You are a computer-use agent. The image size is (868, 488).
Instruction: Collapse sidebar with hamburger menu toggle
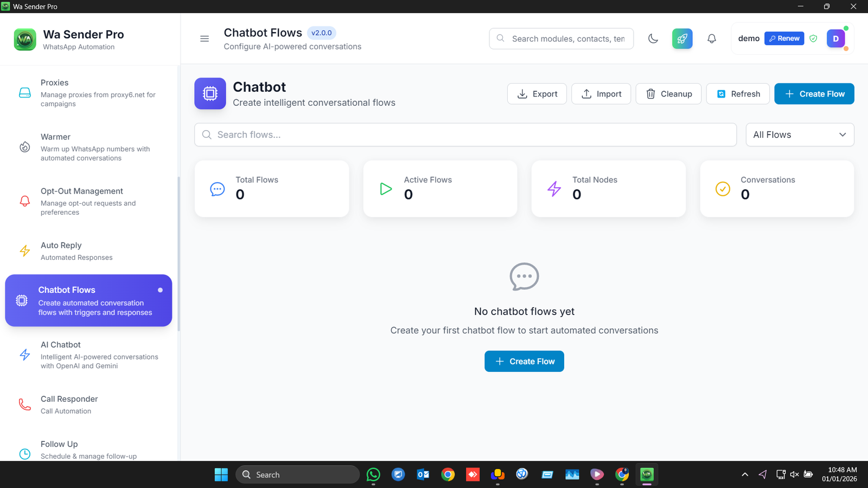click(x=205, y=38)
